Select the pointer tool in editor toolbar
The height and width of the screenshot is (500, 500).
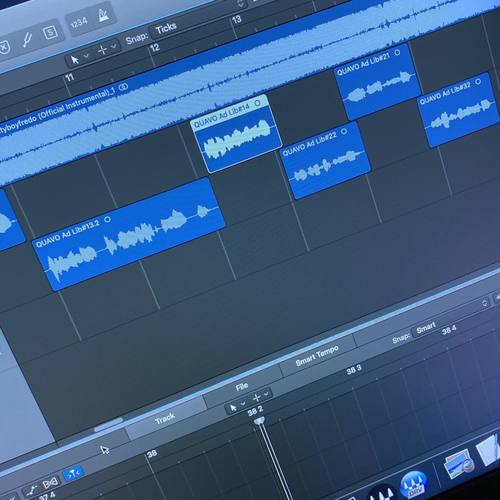pyautogui.click(x=233, y=407)
